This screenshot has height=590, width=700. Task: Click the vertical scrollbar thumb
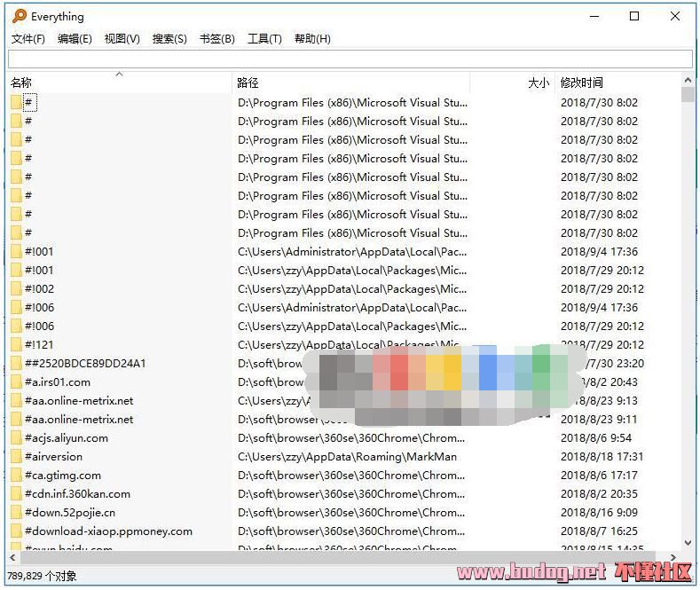(688, 95)
